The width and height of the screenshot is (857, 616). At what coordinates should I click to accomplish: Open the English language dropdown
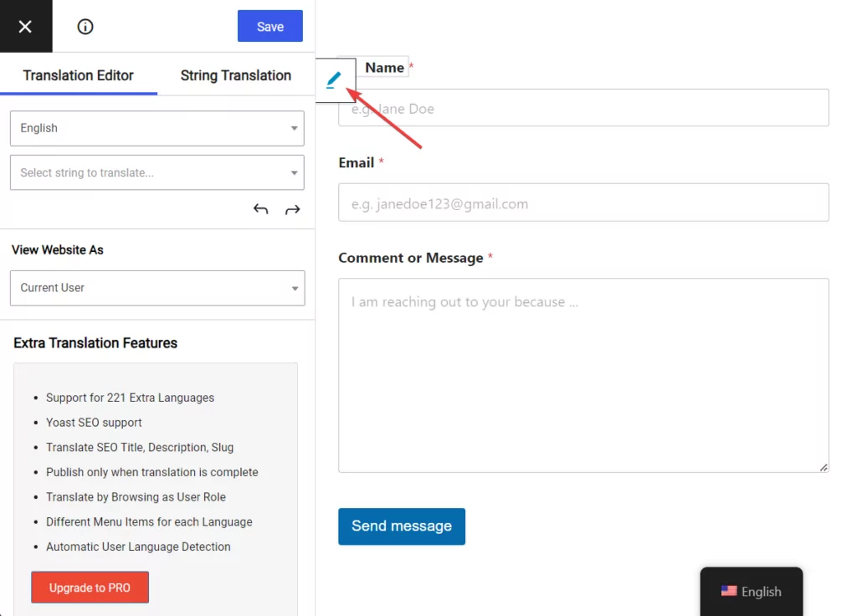pyautogui.click(x=157, y=128)
